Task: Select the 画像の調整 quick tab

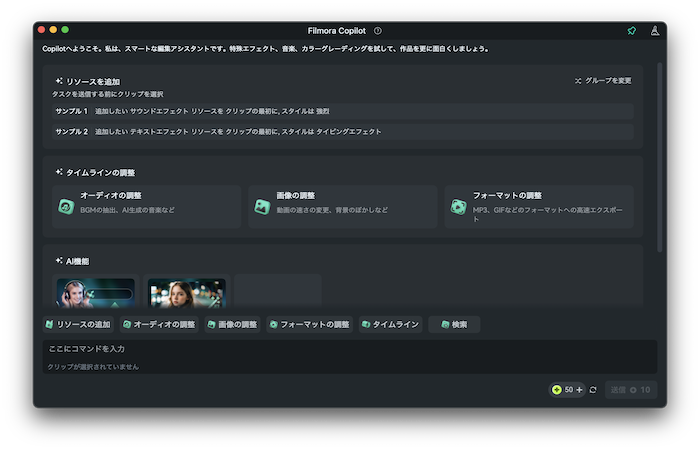Action: click(x=232, y=325)
